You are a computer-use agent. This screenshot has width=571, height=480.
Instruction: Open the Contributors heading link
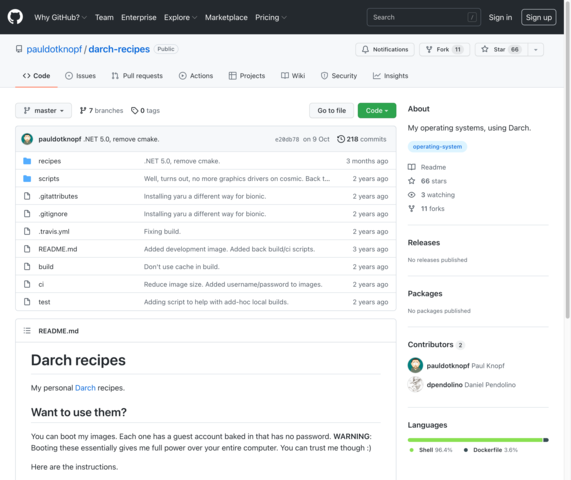point(436,345)
